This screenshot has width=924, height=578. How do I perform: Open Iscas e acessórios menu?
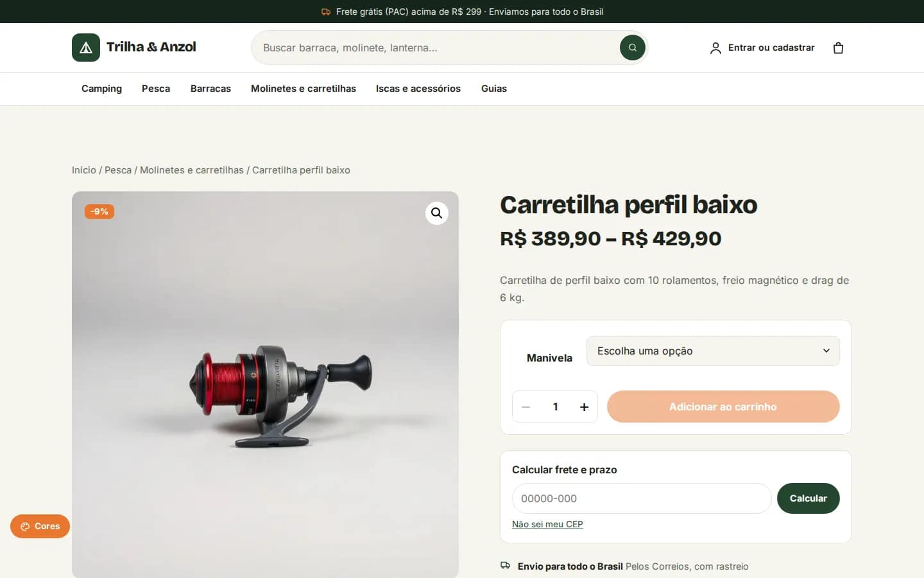tap(418, 89)
